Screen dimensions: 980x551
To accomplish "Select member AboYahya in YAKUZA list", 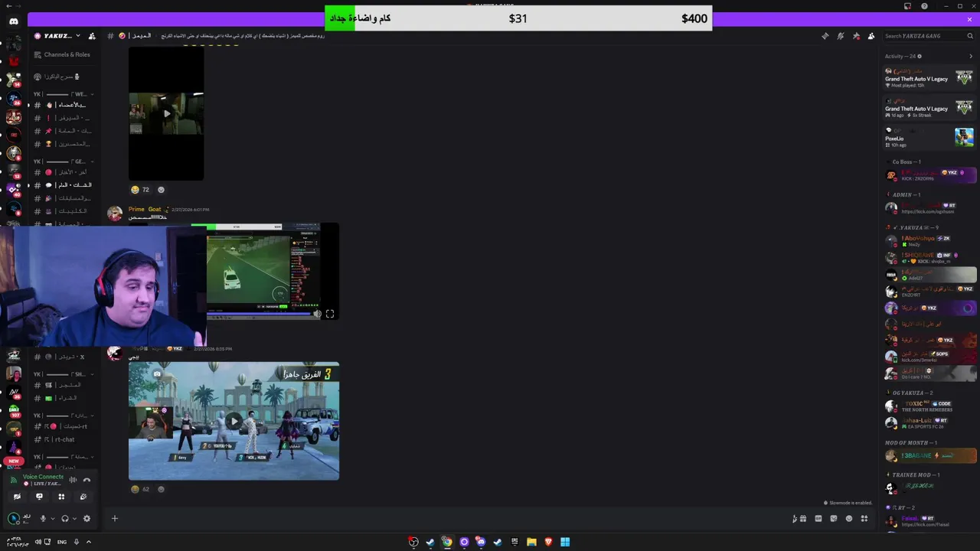I will [930, 241].
